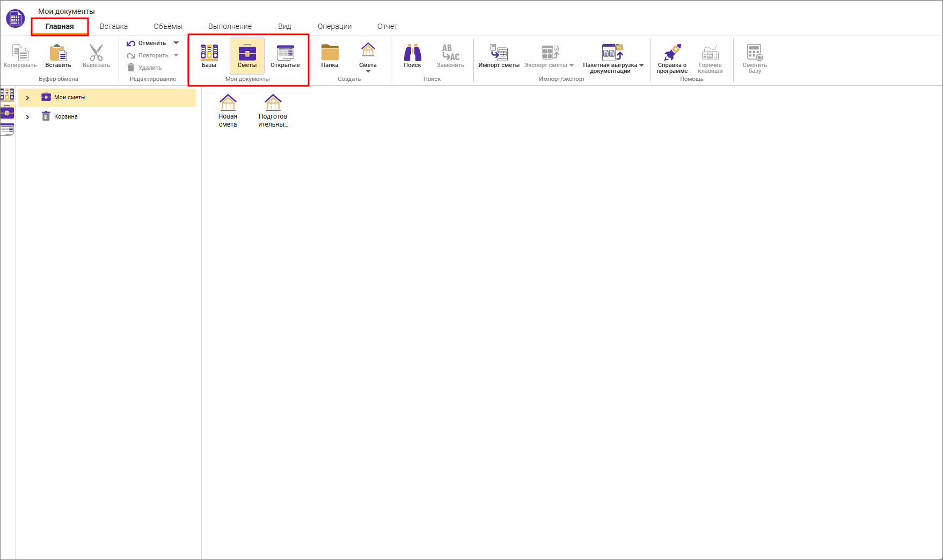Viewport: 943px width, 560px height.
Task: Switch to the Операции ribbon tab
Action: (334, 26)
